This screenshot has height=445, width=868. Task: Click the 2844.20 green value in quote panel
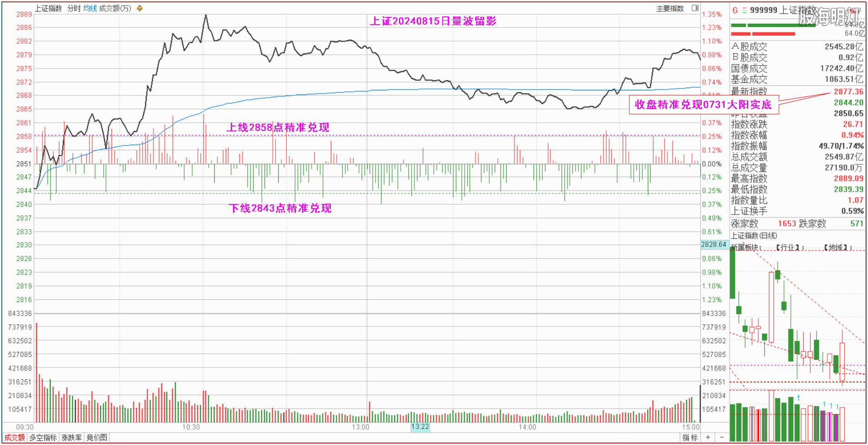[x=848, y=103]
